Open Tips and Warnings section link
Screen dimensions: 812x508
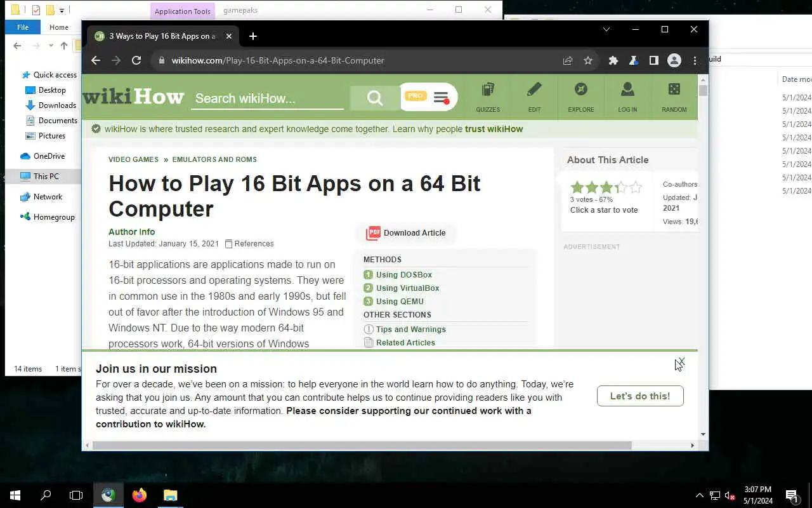click(410, 329)
